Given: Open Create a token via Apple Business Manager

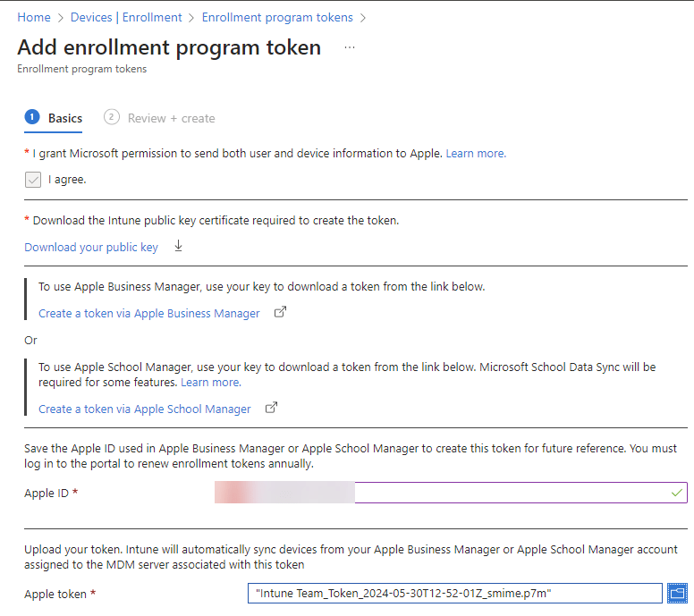Looking at the screenshot, I should pos(149,313).
